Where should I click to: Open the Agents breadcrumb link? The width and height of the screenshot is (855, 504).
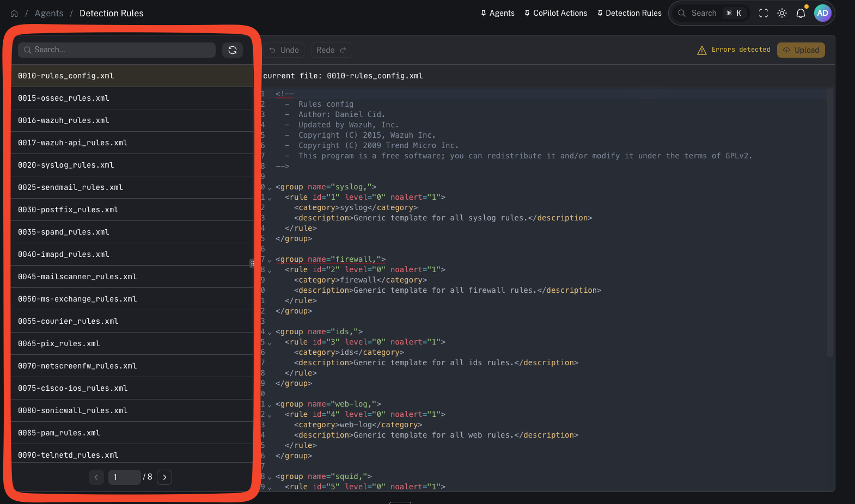49,13
